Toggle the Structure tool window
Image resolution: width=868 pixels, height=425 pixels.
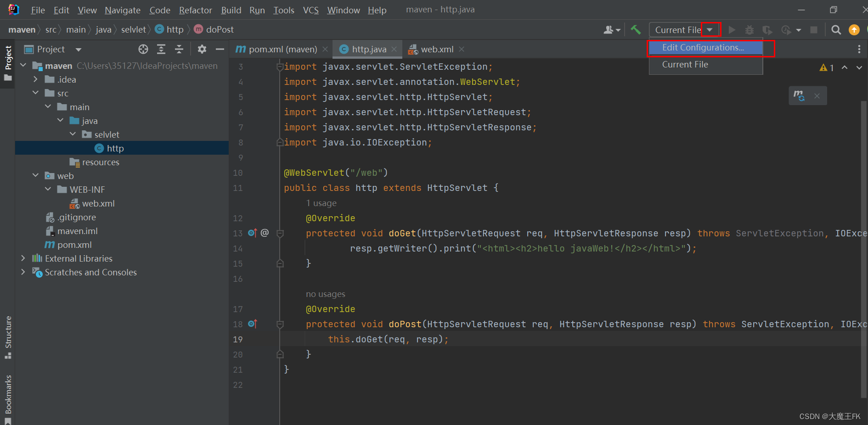click(8, 337)
